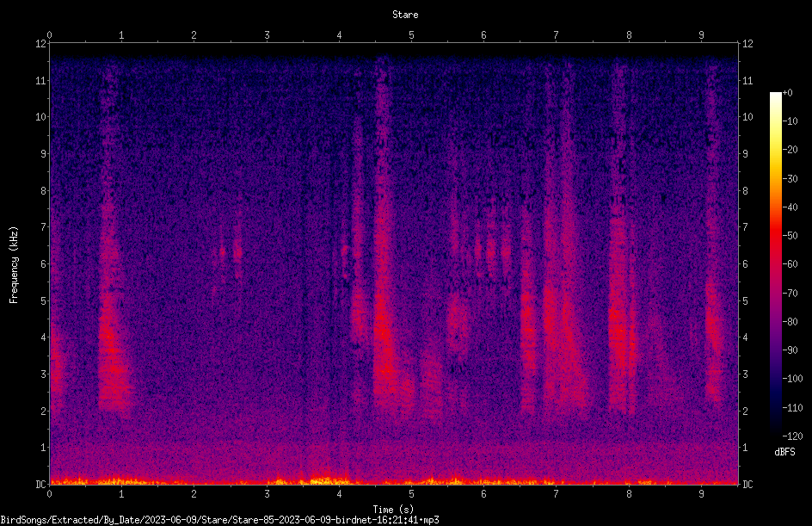
Task: Click the "9" tick on the top time axis
Action: [701, 35]
